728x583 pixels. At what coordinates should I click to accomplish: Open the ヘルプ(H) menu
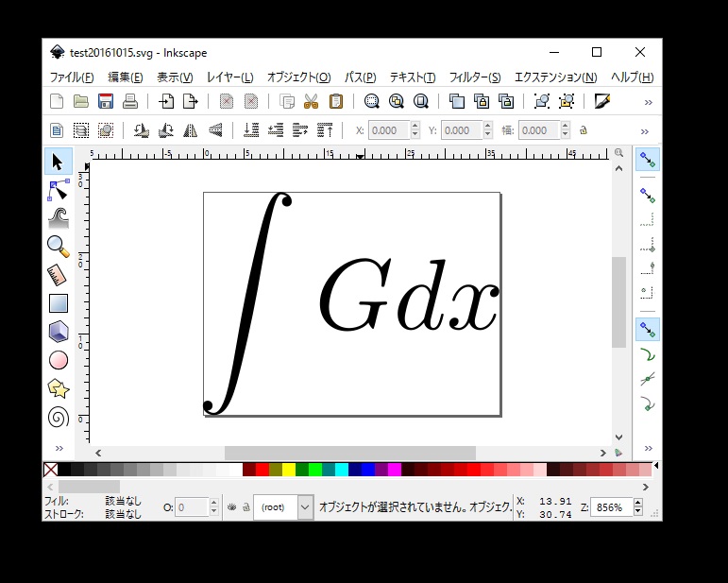click(632, 77)
